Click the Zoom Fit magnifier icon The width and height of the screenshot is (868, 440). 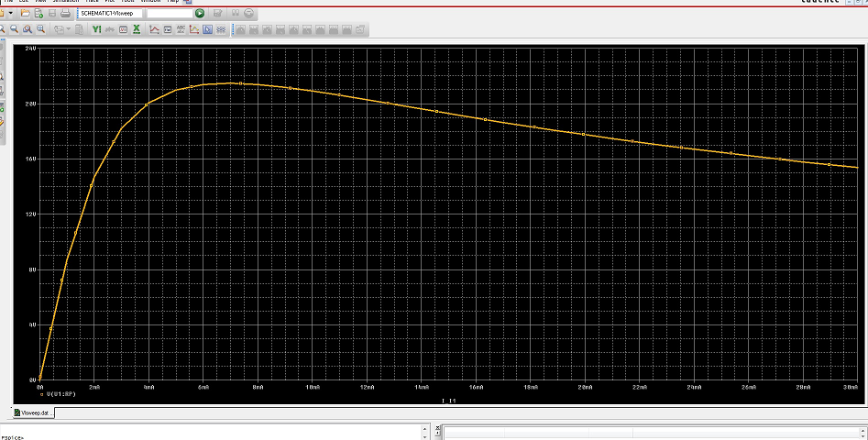tap(41, 29)
